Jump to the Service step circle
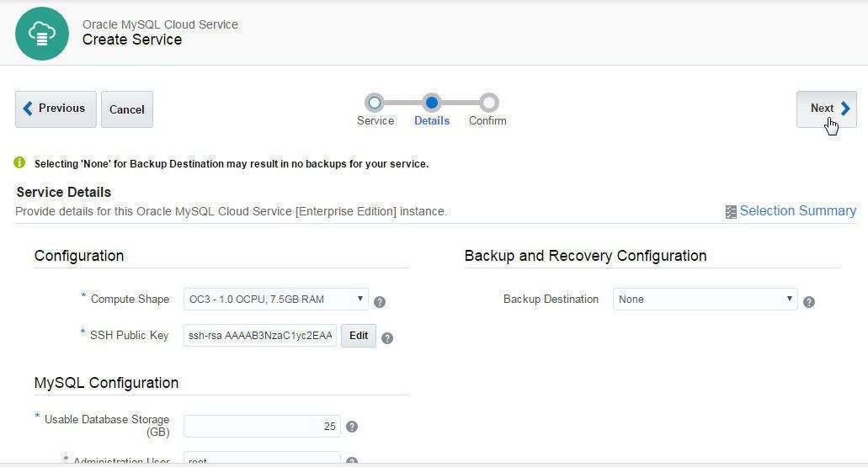The height and width of the screenshot is (467, 868). click(375, 103)
